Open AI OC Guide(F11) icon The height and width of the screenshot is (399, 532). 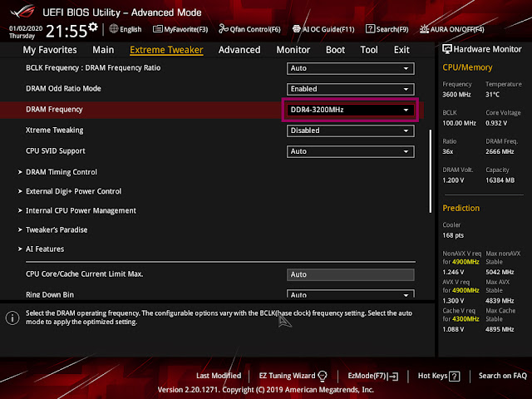point(296,29)
